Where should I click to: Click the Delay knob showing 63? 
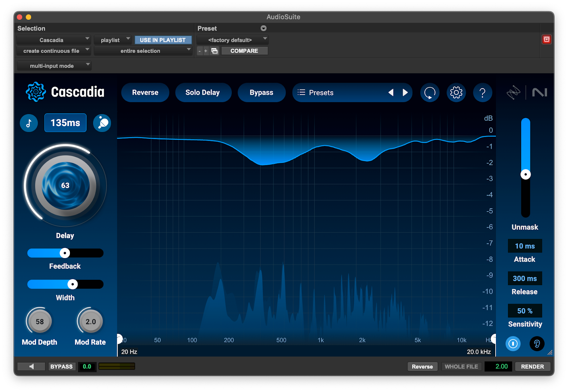(x=65, y=185)
